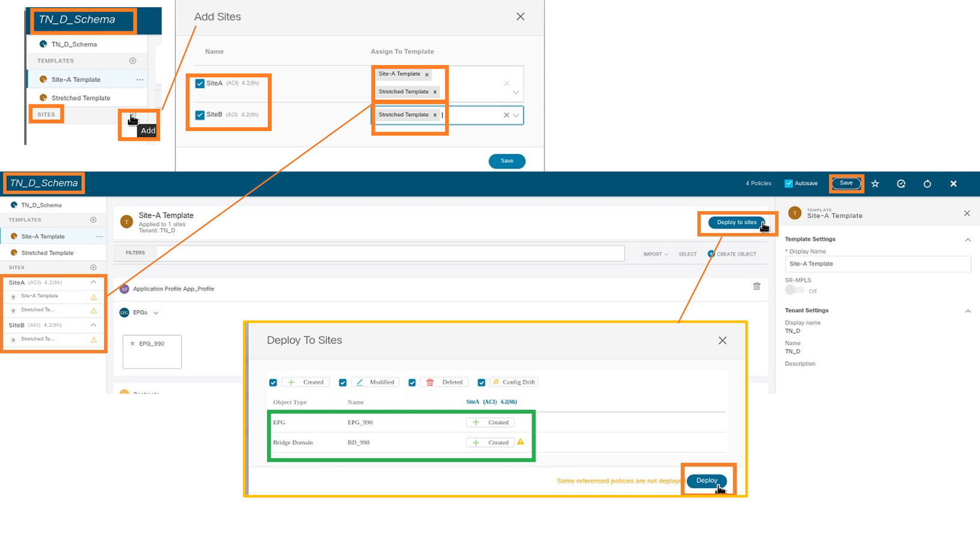Collapse the EPGs section chevron
Image resolution: width=980 pixels, height=534 pixels.
coord(156,313)
